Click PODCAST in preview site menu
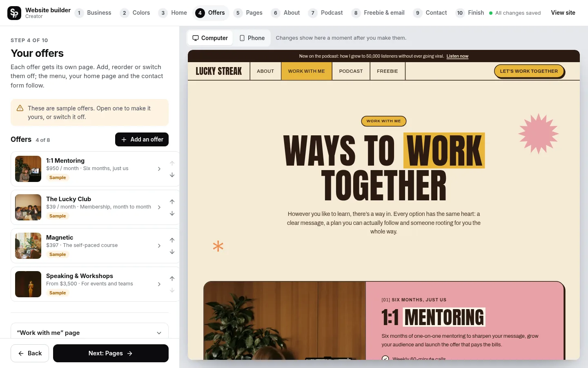588x368 pixels. point(351,71)
